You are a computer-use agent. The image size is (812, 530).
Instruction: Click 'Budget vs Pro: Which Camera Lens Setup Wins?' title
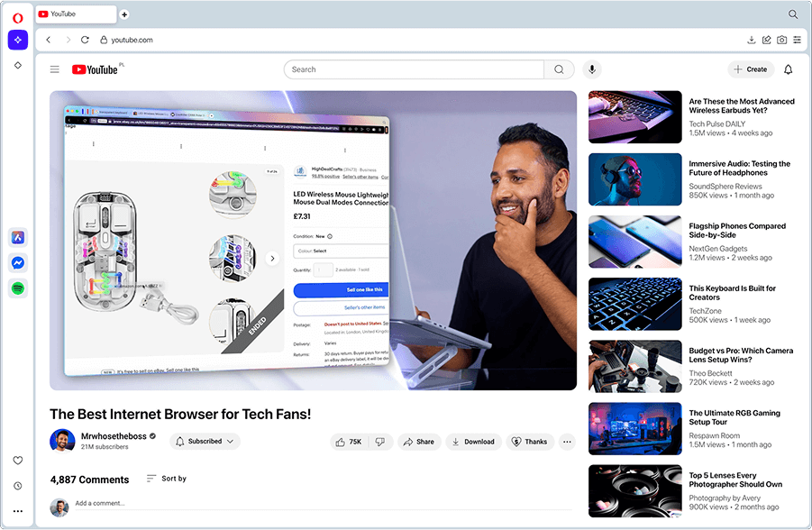(741, 355)
